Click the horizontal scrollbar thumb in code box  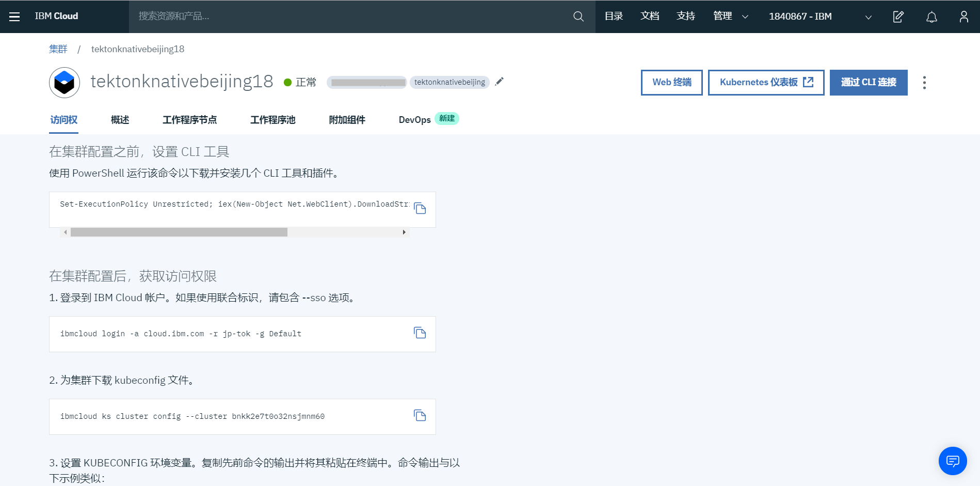pos(179,232)
